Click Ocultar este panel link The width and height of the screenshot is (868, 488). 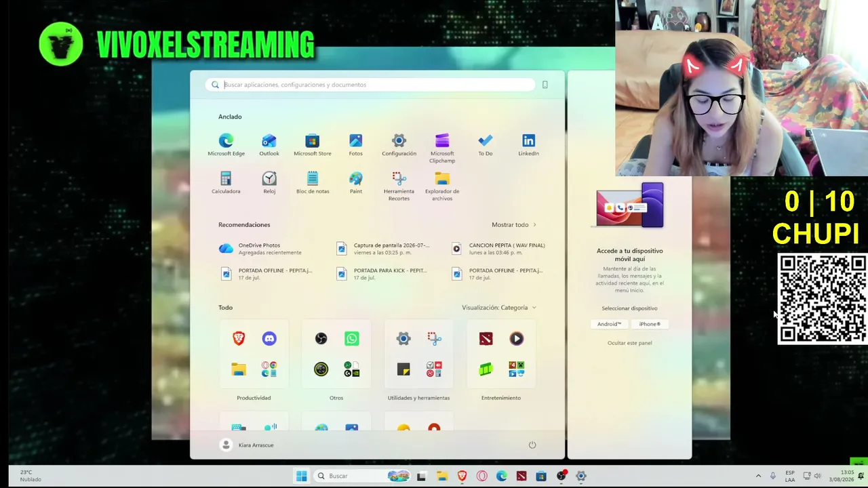tap(629, 343)
